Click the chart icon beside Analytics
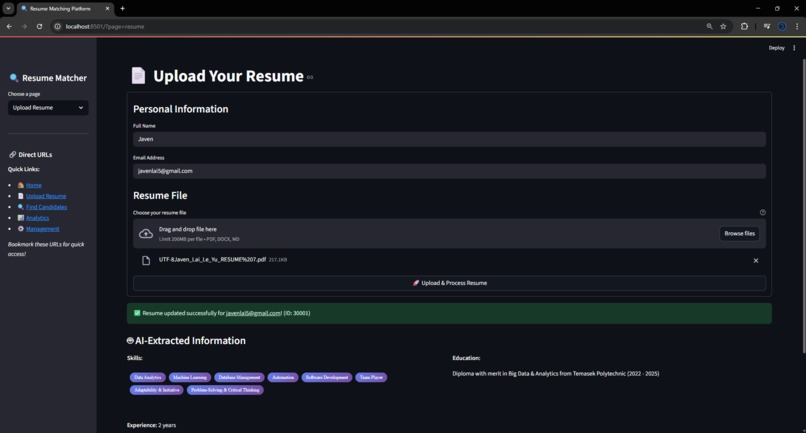This screenshot has height=433, width=806. click(21, 218)
